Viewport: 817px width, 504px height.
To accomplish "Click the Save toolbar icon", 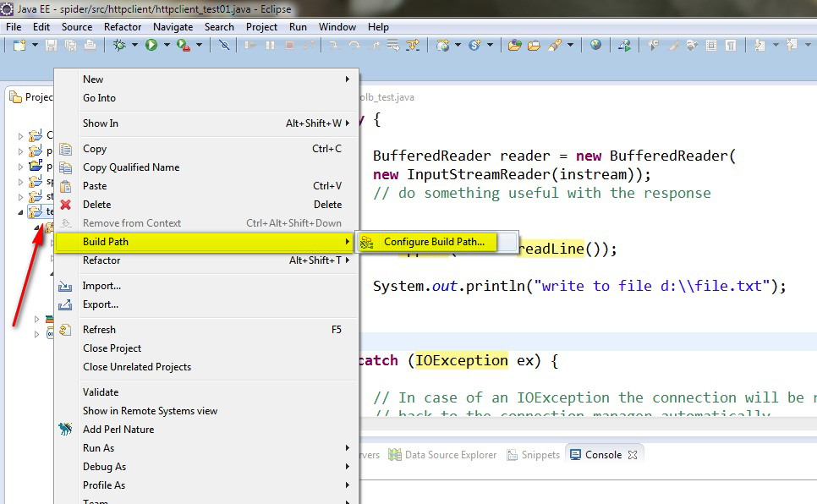I will pos(51,46).
